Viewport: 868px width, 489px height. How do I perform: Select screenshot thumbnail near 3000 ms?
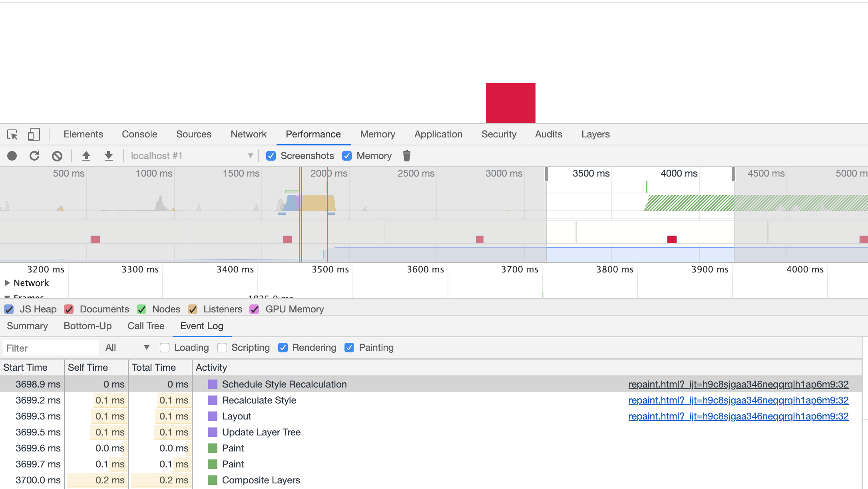coord(480,239)
